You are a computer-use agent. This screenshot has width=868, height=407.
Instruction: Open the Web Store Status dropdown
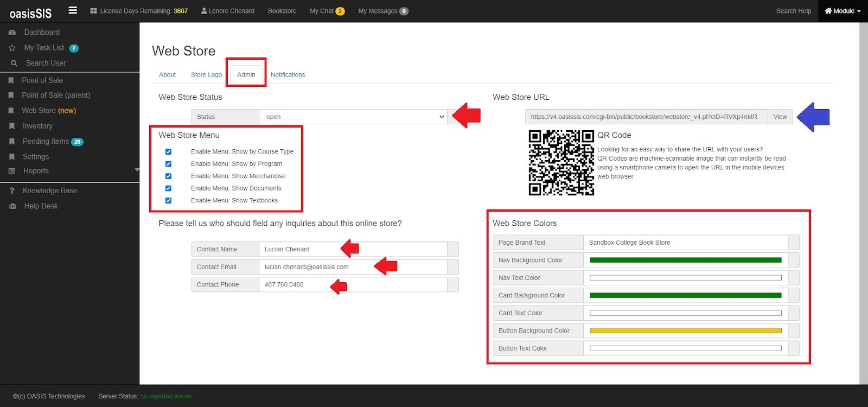click(353, 117)
